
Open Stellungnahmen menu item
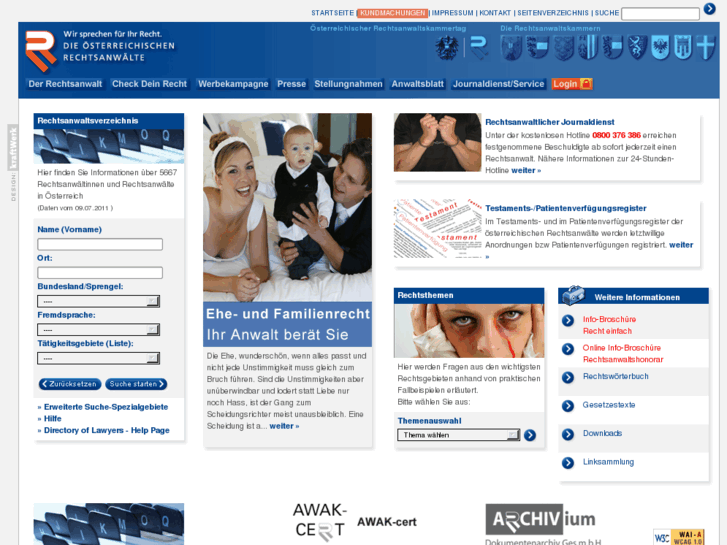click(x=349, y=84)
